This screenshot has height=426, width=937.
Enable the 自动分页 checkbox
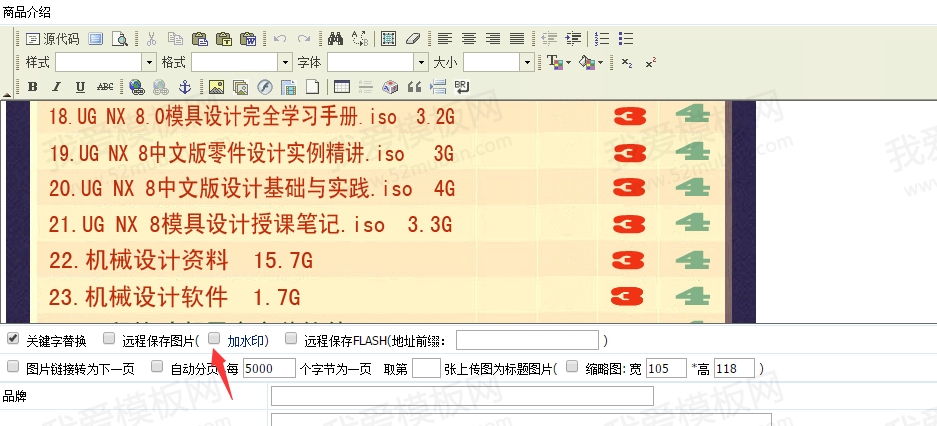point(157,366)
